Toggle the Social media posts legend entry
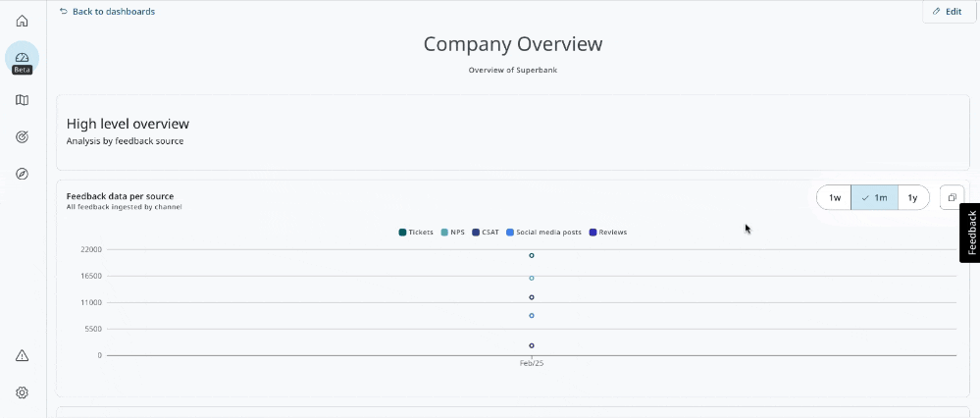The image size is (980, 418). [x=542, y=233]
